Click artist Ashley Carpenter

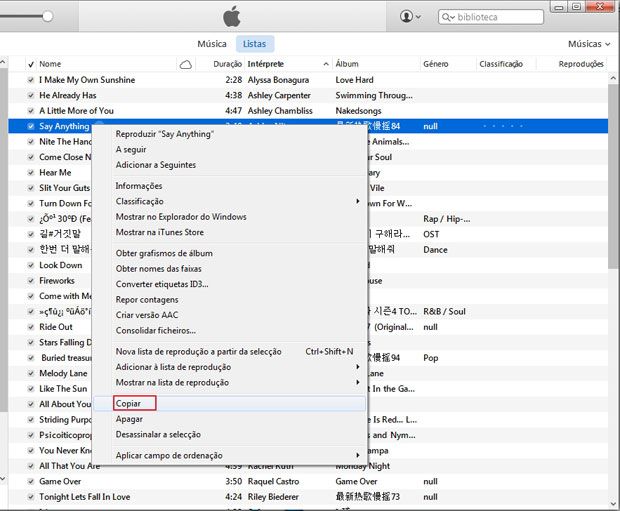279,96
